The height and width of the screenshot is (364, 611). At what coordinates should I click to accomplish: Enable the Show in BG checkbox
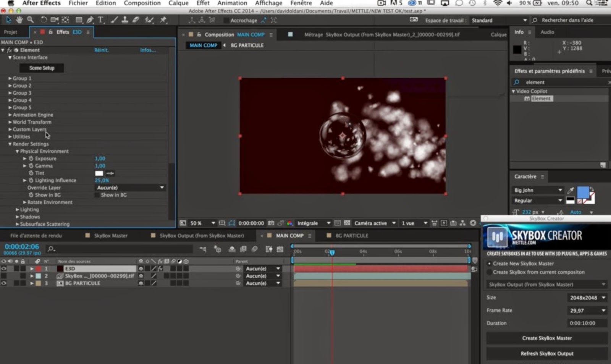[97, 195]
